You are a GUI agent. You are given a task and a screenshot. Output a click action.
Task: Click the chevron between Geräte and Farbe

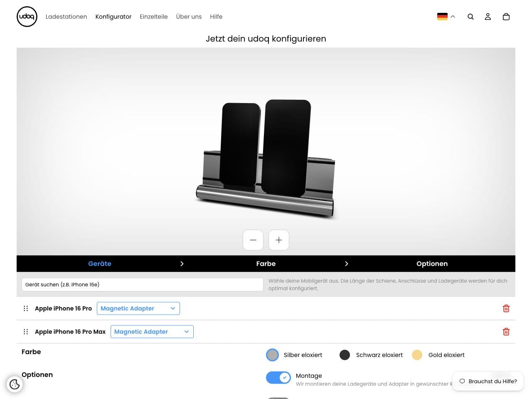tap(182, 264)
